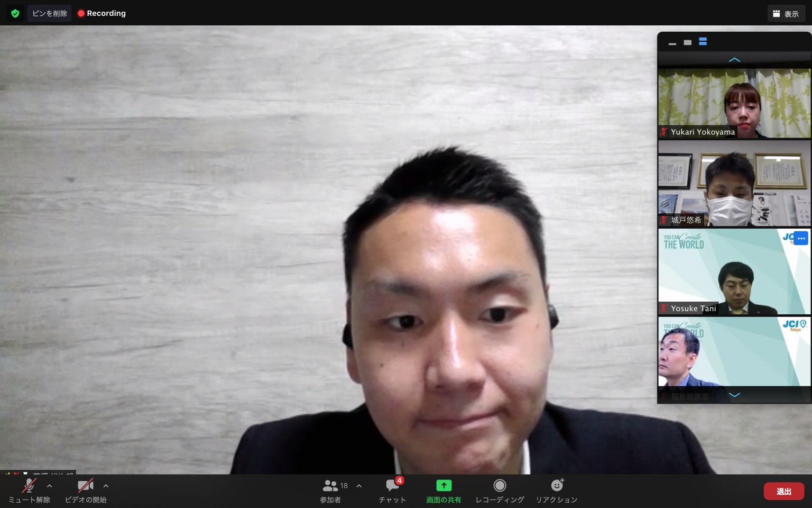Minimize the thumbnail panel to a bar
The height and width of the screenshot is (508, 812).
pos(672,43)
